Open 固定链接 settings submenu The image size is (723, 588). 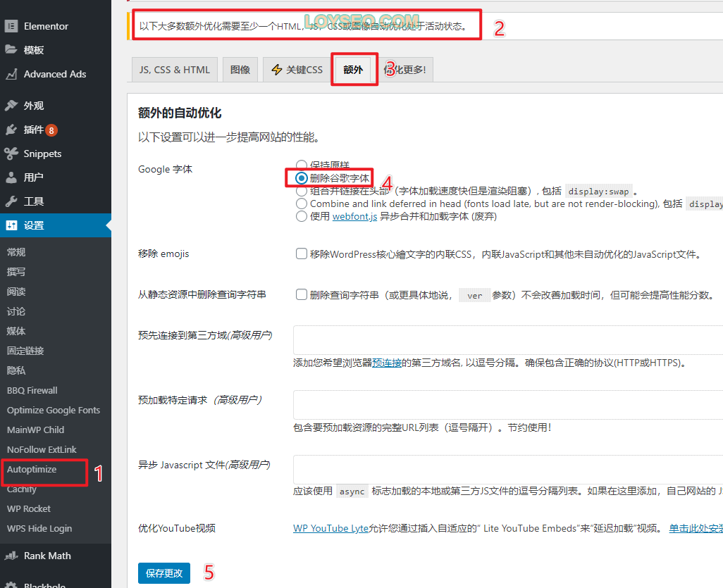click(x=25, y=351)
